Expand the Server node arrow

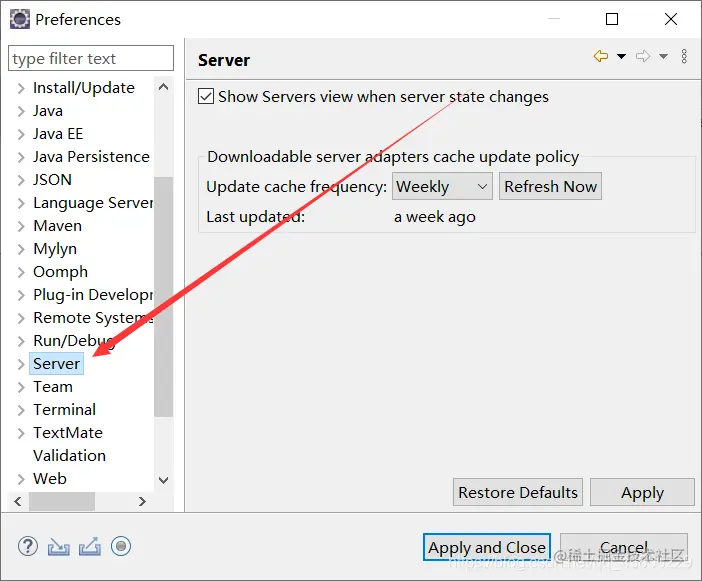21,364
